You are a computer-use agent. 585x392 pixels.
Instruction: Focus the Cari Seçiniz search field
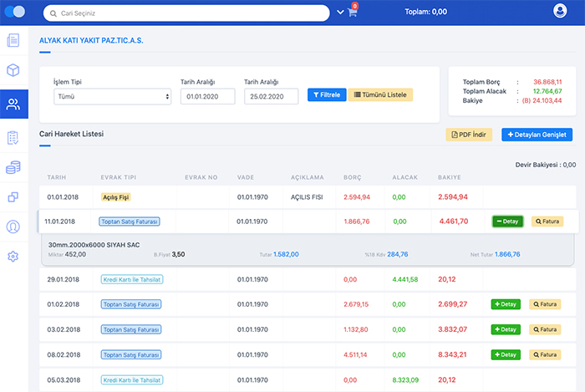186,13
